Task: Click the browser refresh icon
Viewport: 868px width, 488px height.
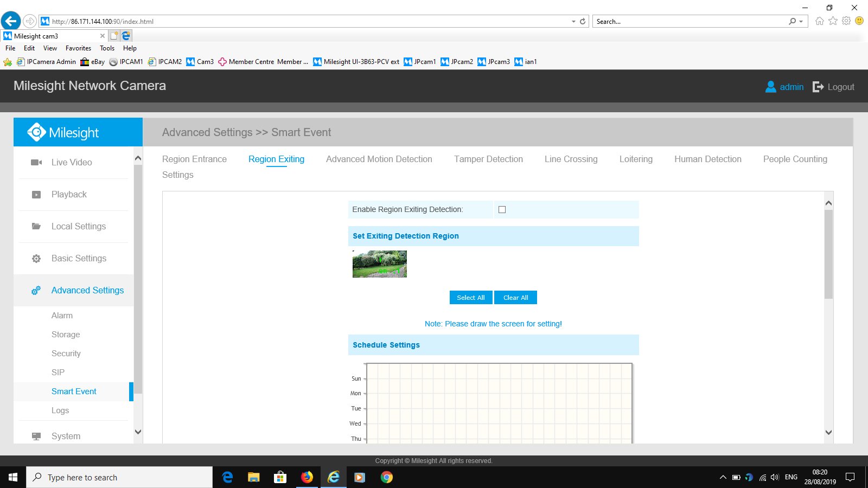Action: pos(583,22)
